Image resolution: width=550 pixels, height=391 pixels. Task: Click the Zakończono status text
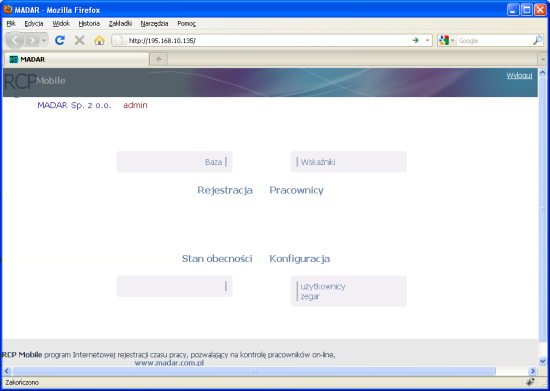(x=22, y=382)
